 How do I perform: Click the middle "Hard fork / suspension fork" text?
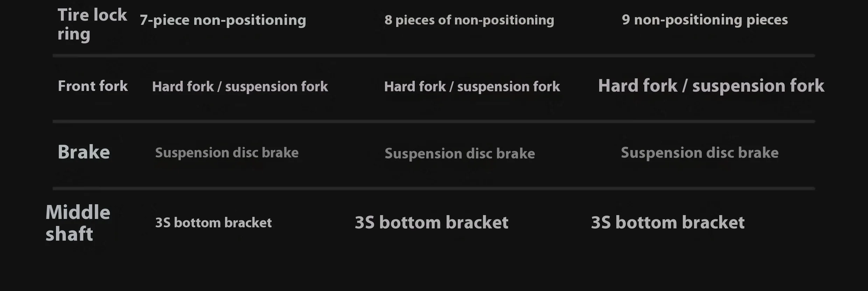click(x=472, y=87)
